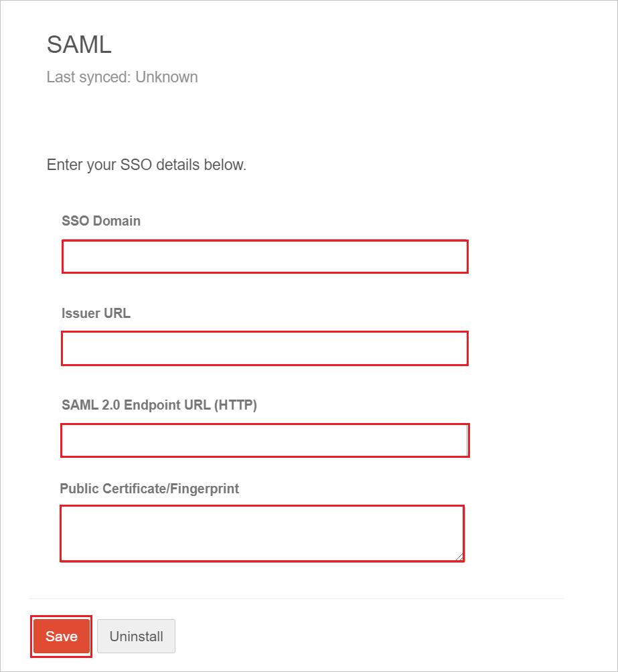The width and height of the screenshot is (618, 672).
Task: Click the red Save button
Action: [62, 636]
